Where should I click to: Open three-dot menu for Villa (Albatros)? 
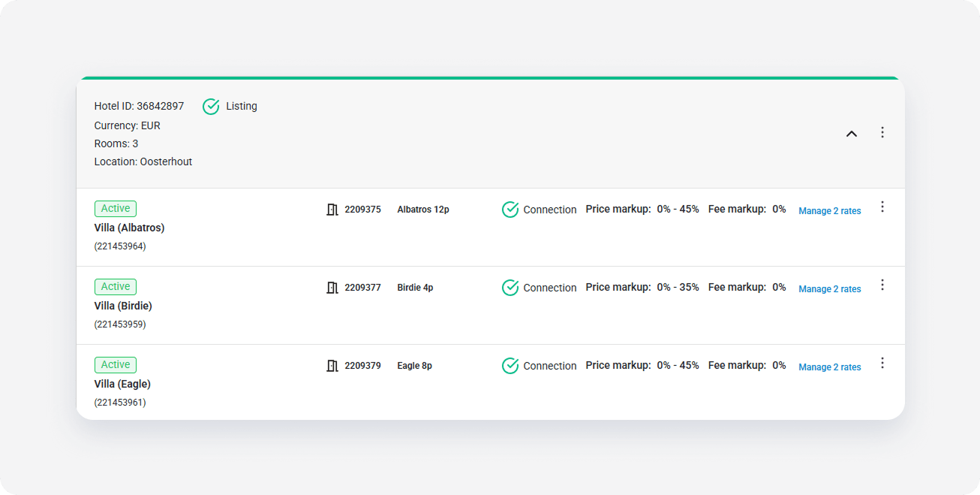click(882, 207)
